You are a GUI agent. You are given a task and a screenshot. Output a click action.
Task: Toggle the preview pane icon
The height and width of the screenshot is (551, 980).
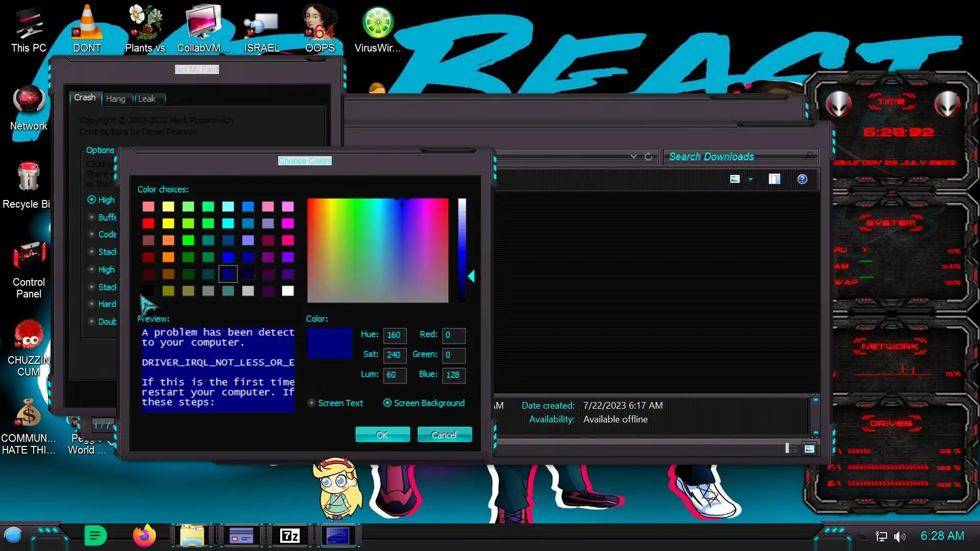[774, 179]
